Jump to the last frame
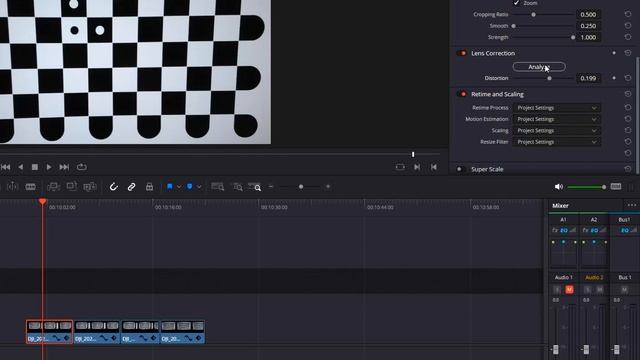 click(x=64, y=167)
